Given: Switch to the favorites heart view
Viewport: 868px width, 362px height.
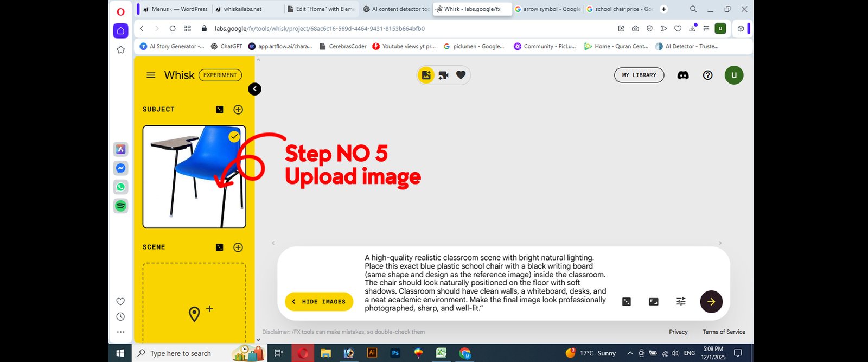Looking at the screenshot, I should (461, 75).
